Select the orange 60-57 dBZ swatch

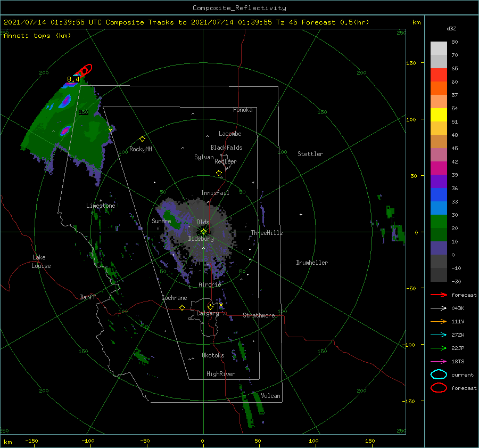[x=439, y=88]
